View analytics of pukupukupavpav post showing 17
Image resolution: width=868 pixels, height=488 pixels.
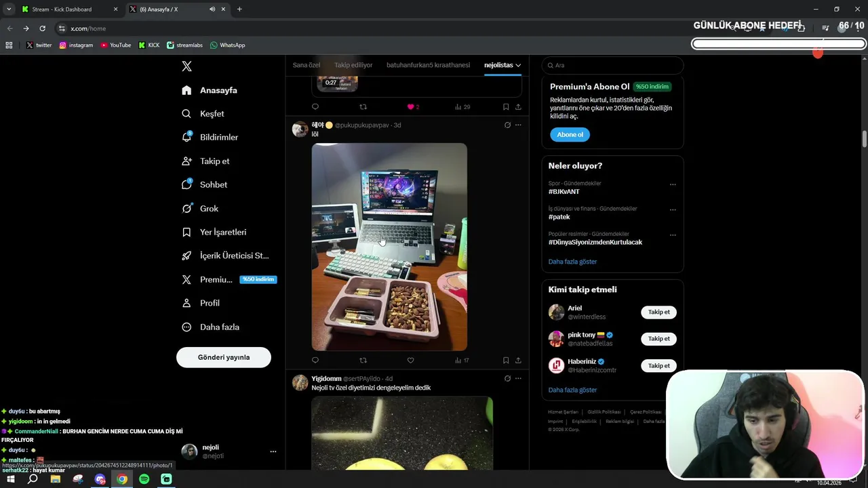coord(462,361)
